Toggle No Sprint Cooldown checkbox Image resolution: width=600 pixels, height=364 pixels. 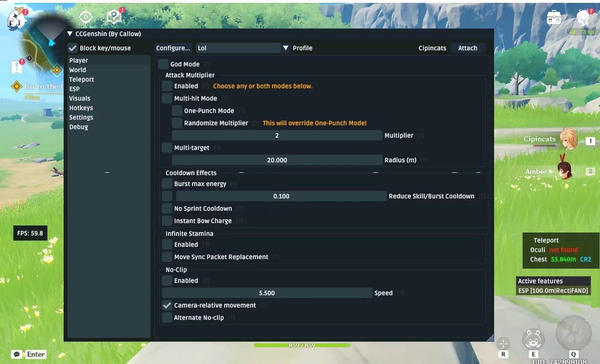167,208
